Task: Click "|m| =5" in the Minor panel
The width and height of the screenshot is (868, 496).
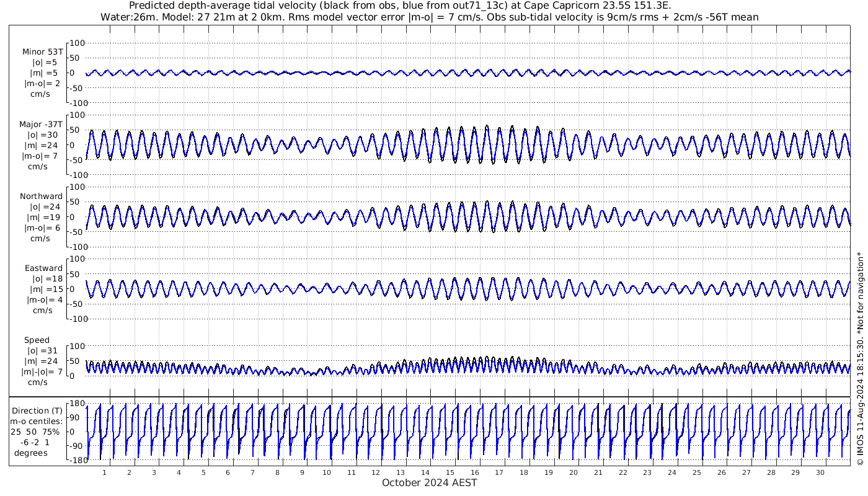Action: tap(45, 73)
